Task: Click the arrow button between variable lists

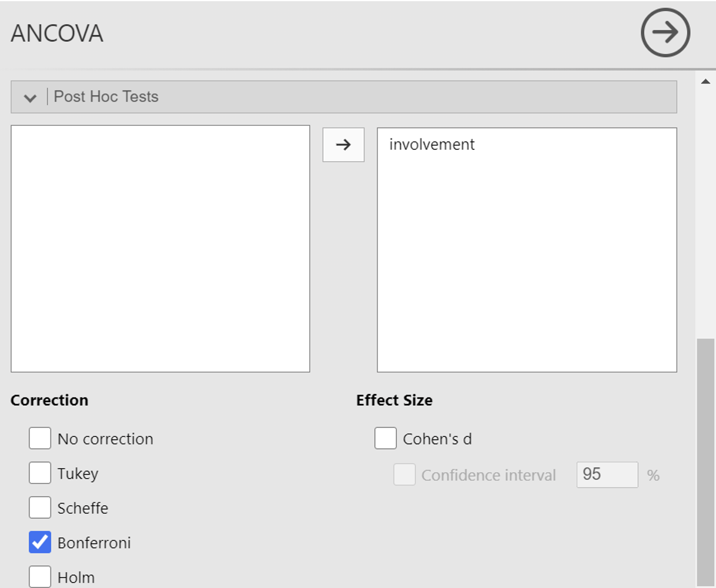Action: click(343, 145)
